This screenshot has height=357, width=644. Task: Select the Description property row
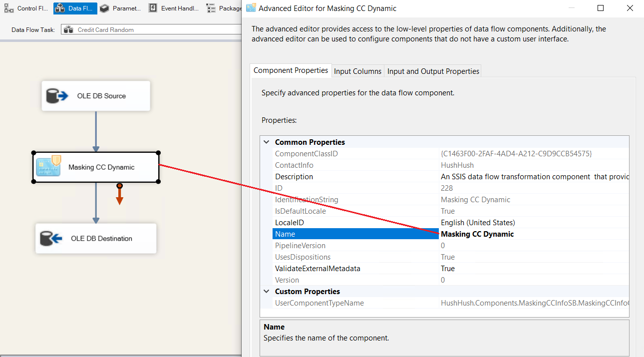click(294, 177)
